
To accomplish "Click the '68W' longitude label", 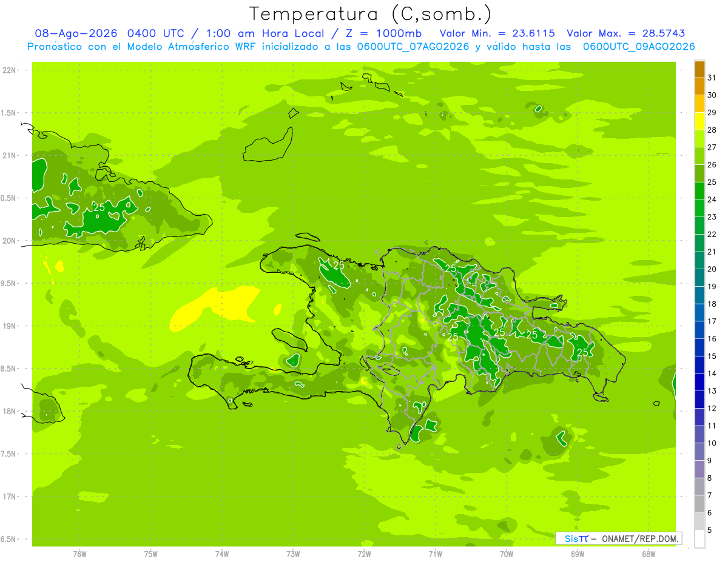I will (649, 554).
